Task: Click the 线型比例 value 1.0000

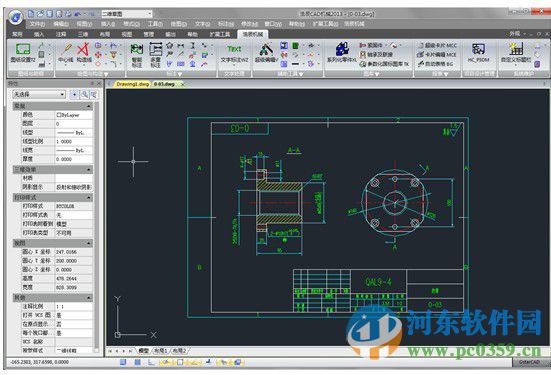Action: 74,141
